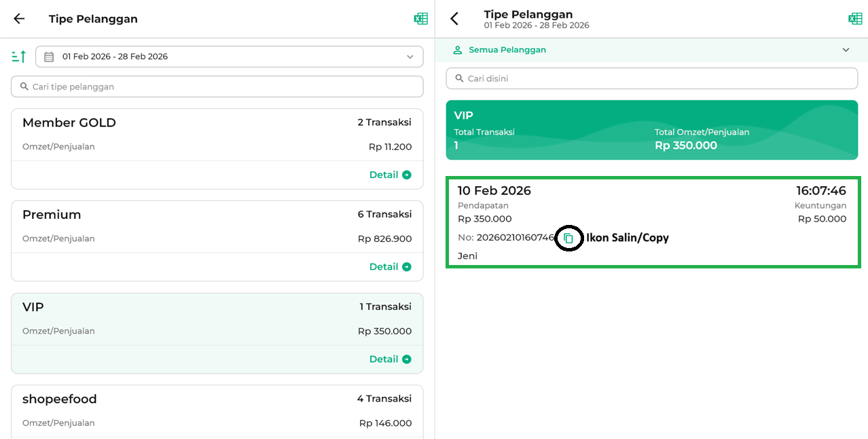Export customer types to Excel, left panel

421,19
